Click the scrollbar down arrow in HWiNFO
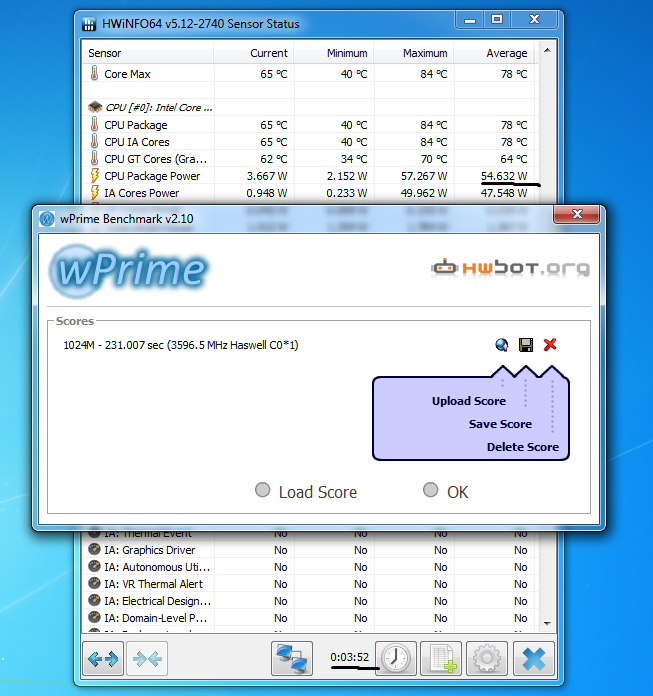Image resolution: width=653 pixels, height=696 pixels. point(547,624)
